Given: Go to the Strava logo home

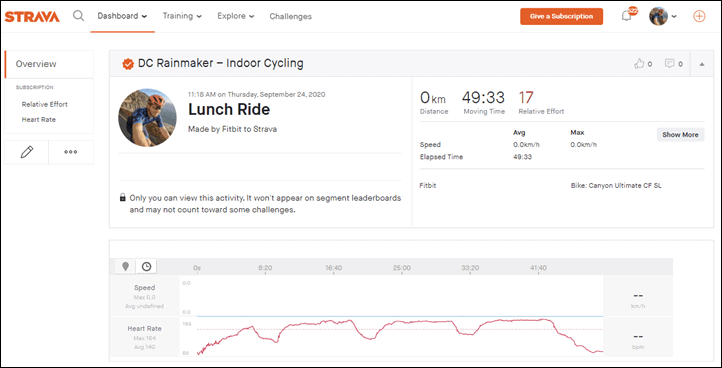Looking at the screenshot, I should coord(32,17).
